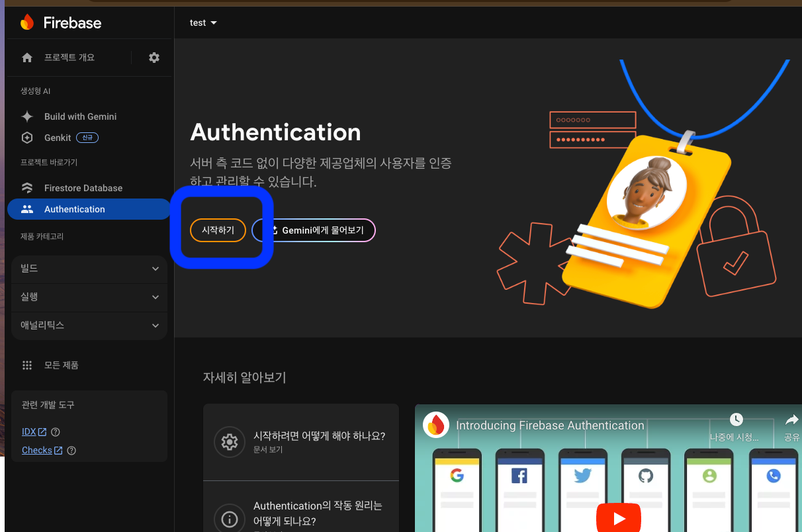Click the Authentication page heading

click(x=275, y=132)
